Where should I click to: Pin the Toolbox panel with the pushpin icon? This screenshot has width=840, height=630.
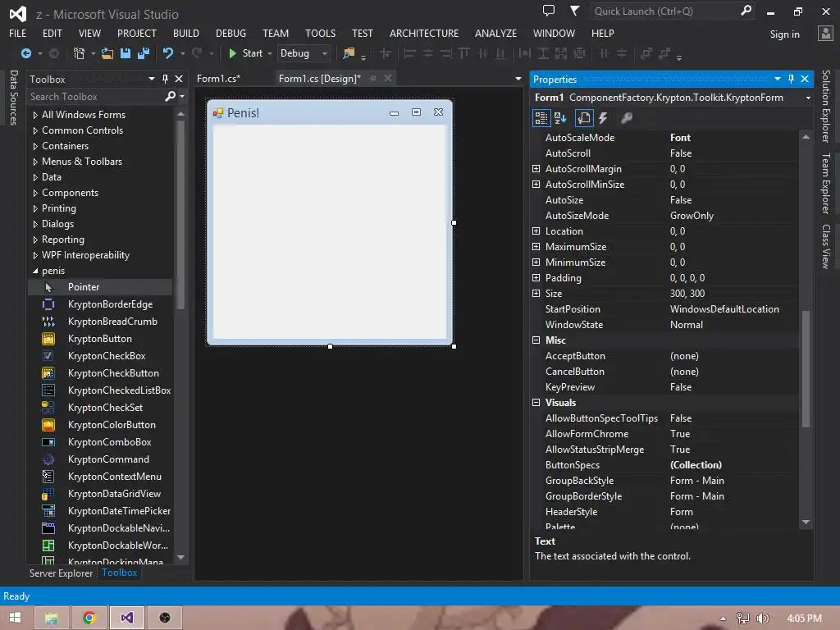[165, 79]
